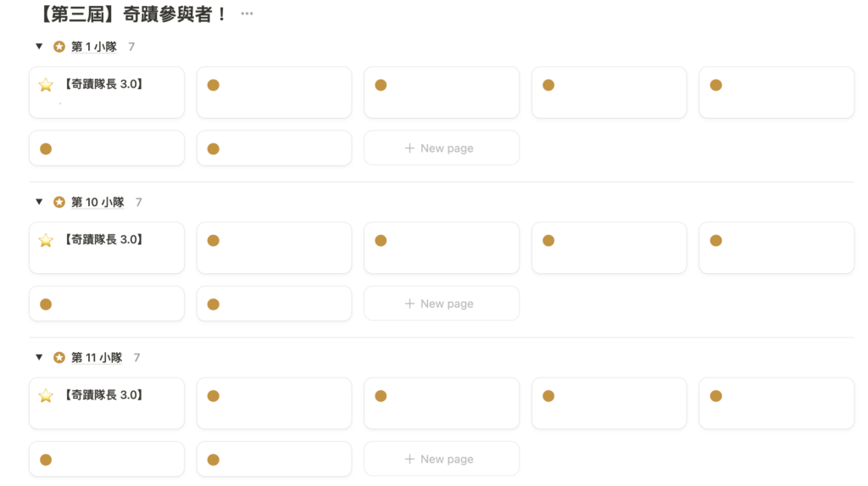868x486 pixels.
Task: Open the last card in 第 1 小隊's top row
Action: 776,92
